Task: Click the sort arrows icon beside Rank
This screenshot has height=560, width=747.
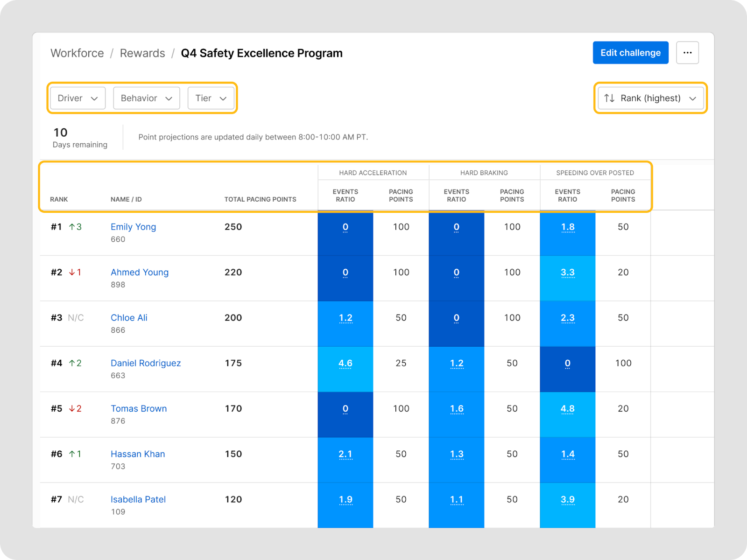Action: 609,98
